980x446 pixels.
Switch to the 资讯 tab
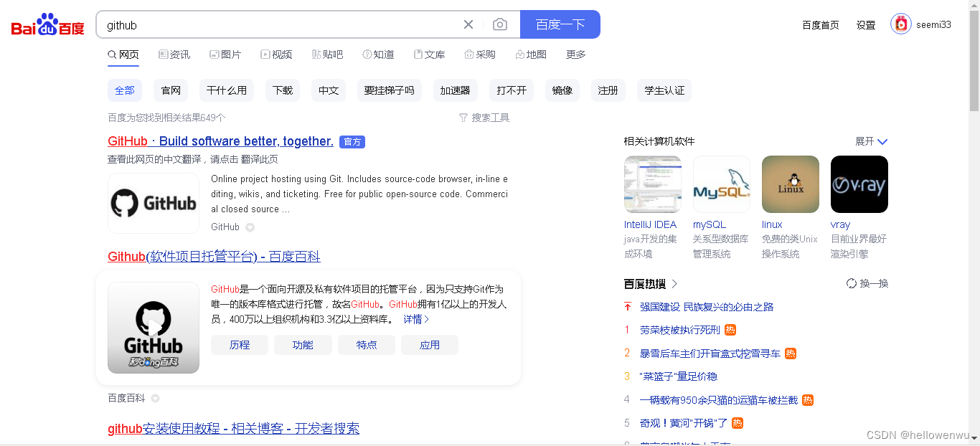coord(174,54)
